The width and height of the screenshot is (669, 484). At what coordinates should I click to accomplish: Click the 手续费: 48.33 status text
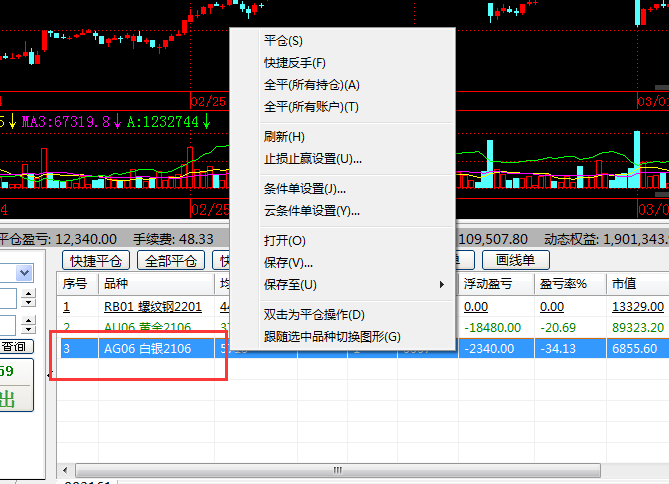click(173, 239)
